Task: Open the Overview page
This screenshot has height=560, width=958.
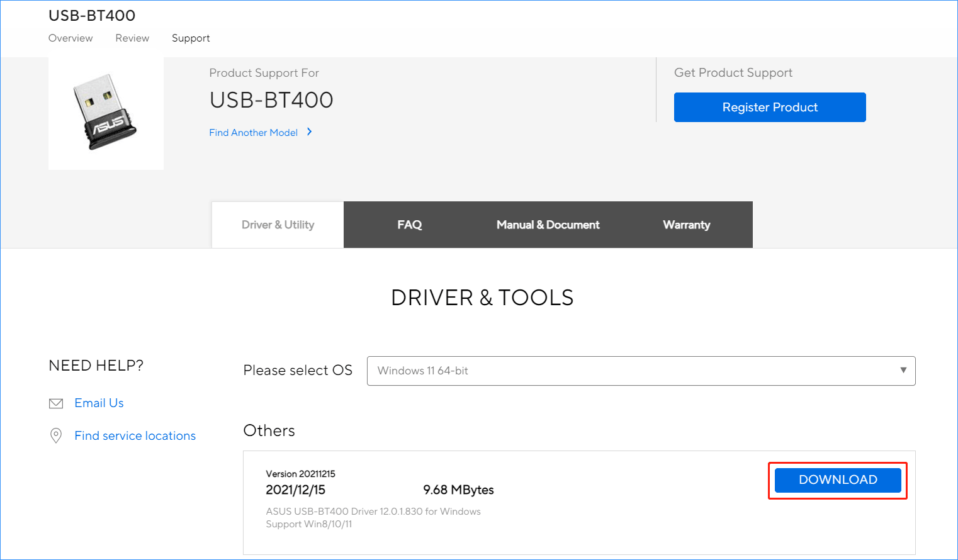Action: coord(70,38)
